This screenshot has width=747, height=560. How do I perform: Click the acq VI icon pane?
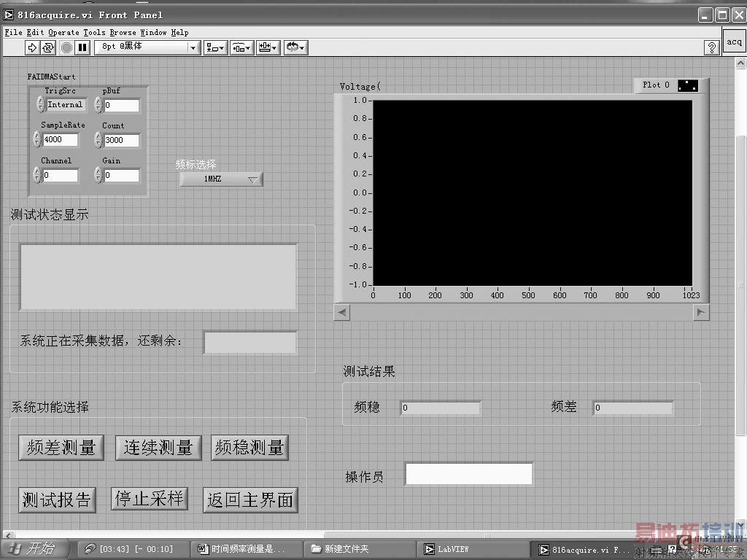(x=734, y=42)
